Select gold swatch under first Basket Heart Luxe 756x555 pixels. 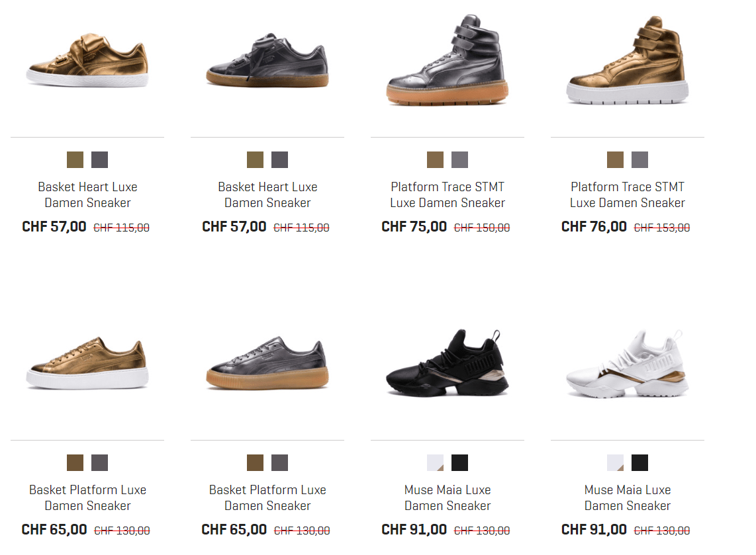75,159
